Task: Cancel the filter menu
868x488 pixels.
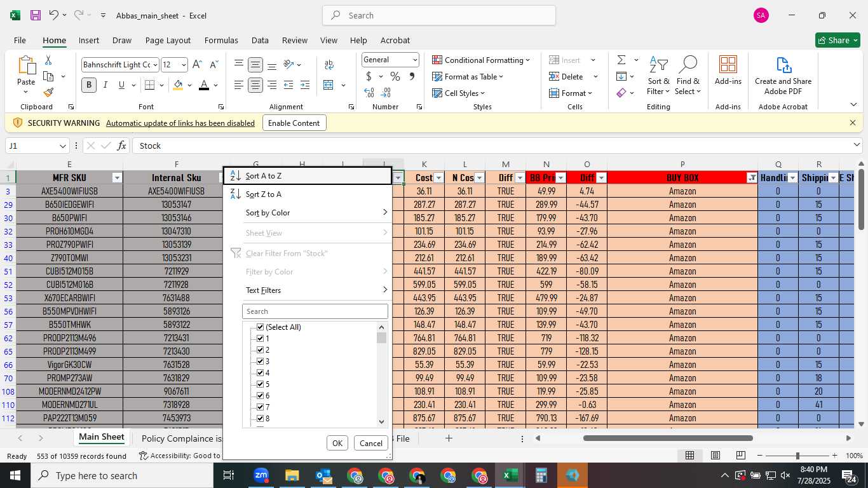Action: point(370,444)
